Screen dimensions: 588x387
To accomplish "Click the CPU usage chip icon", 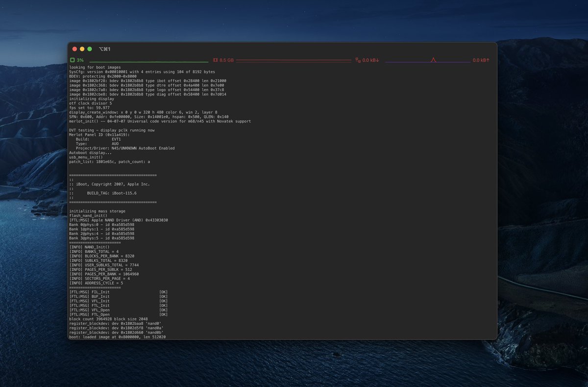I will 72,60.
